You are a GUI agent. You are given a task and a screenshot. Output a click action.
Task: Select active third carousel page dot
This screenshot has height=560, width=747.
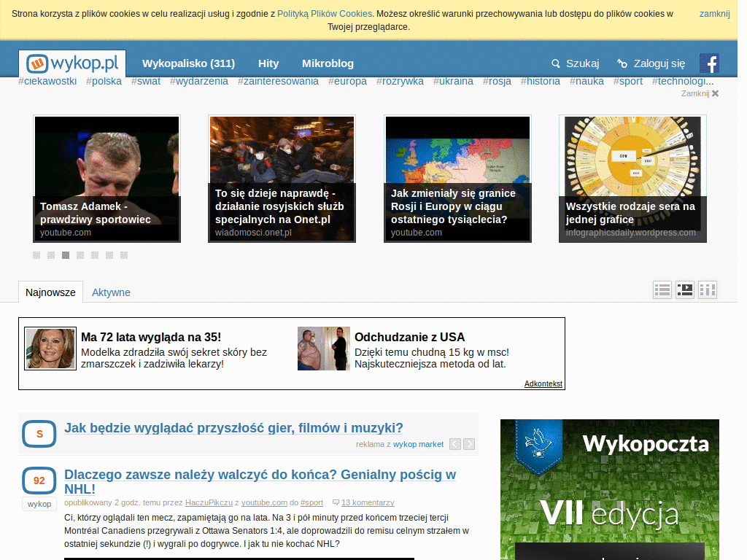66,255
